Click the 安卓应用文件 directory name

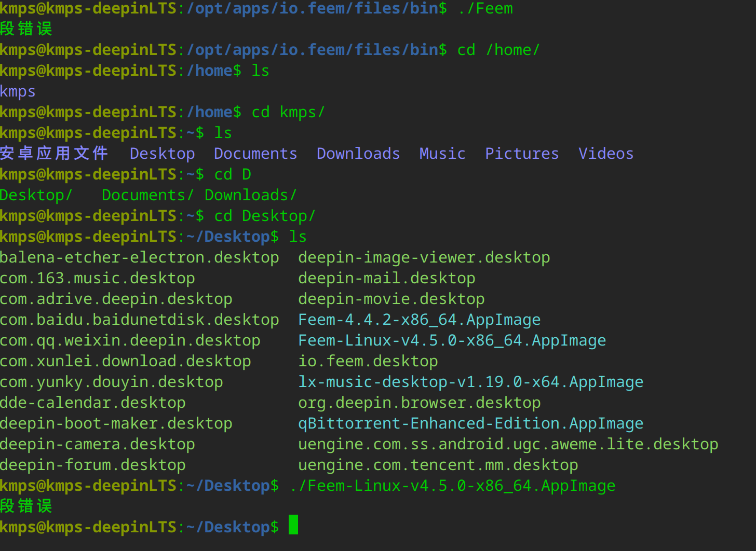click(54, 154)
